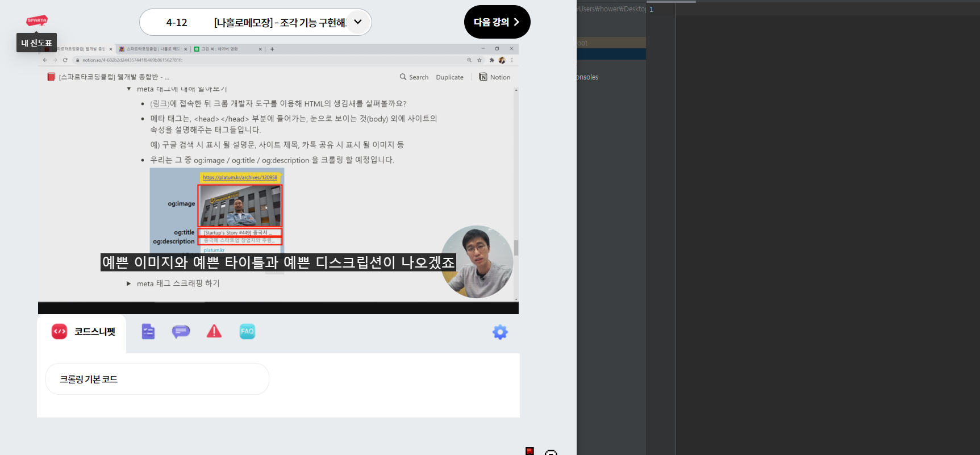This screenshot has width=980, height=455.
Task: Pause the lecture video player
Action: click(x=278, y=179)
